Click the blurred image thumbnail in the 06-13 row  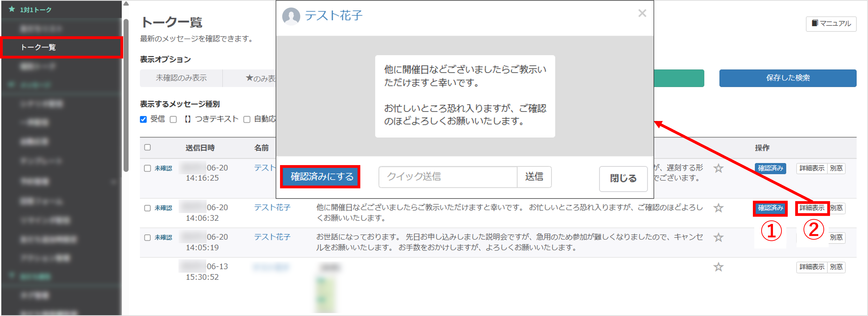click(x=326, y=294)
